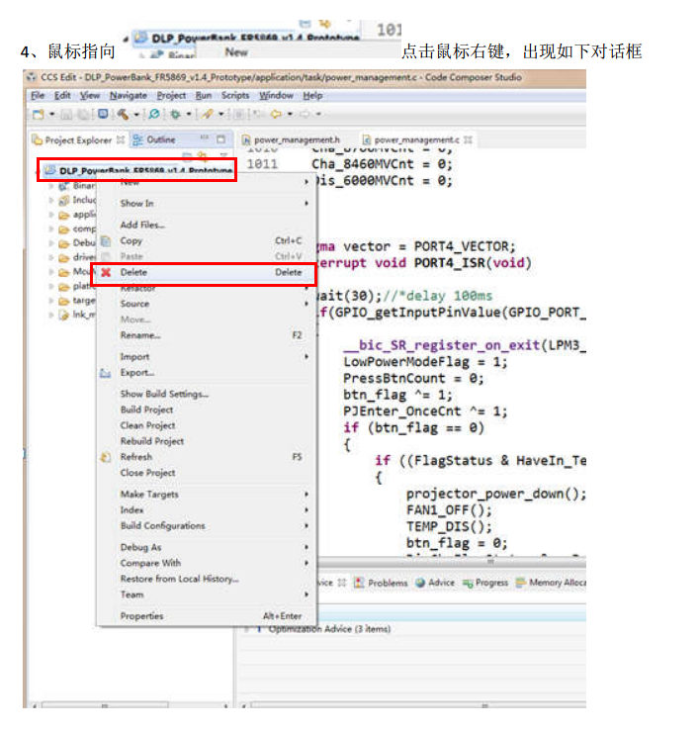
Task: Switch to the Problems tab
Action: (382, 583)
